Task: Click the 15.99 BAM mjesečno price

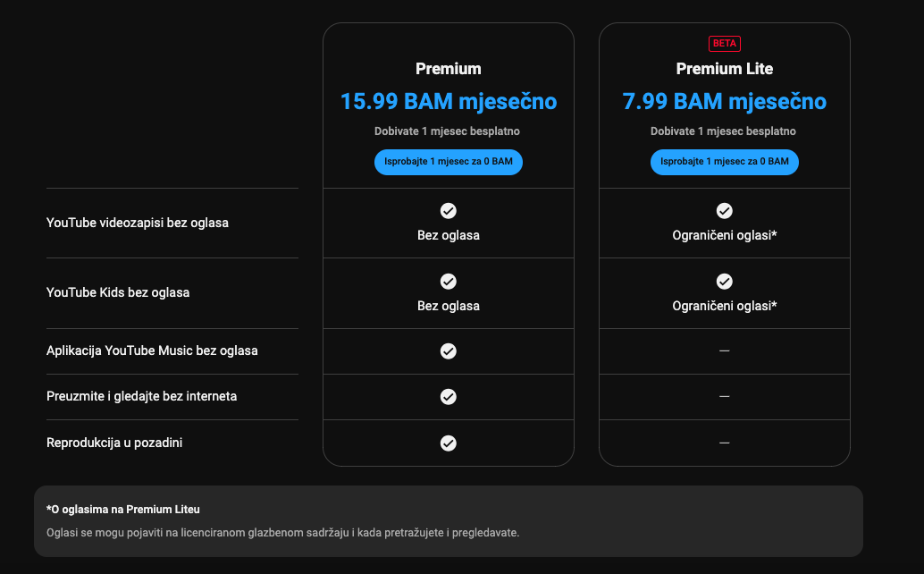Action: [449, 101]
